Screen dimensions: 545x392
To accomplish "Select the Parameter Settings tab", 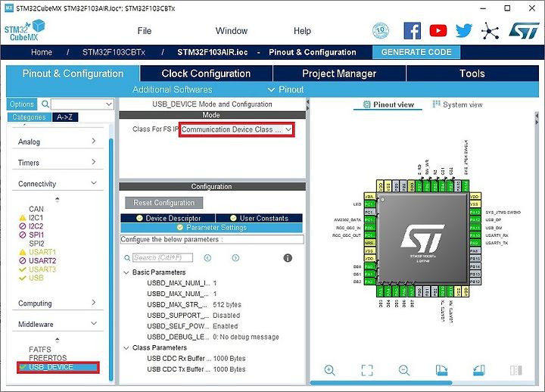I will 211,228.
